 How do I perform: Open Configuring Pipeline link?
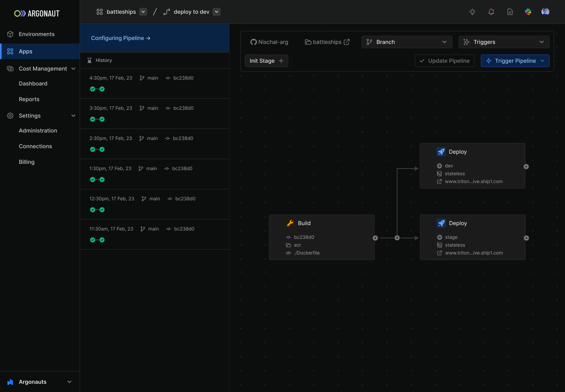point(120,38)
